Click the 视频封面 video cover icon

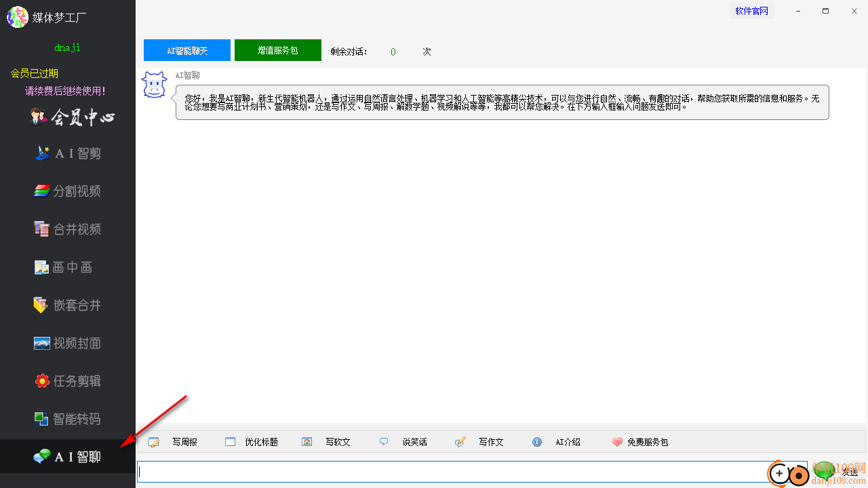pos(42,343)
